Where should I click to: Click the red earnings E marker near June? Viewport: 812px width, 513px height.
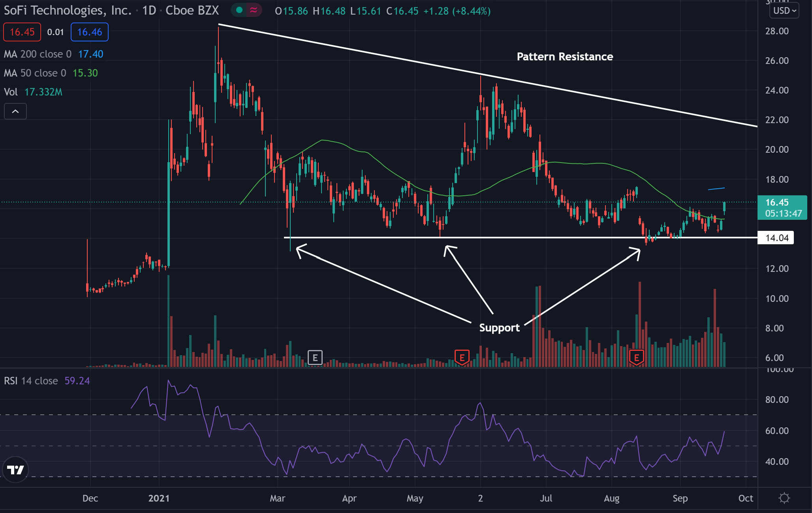point(462,358)
